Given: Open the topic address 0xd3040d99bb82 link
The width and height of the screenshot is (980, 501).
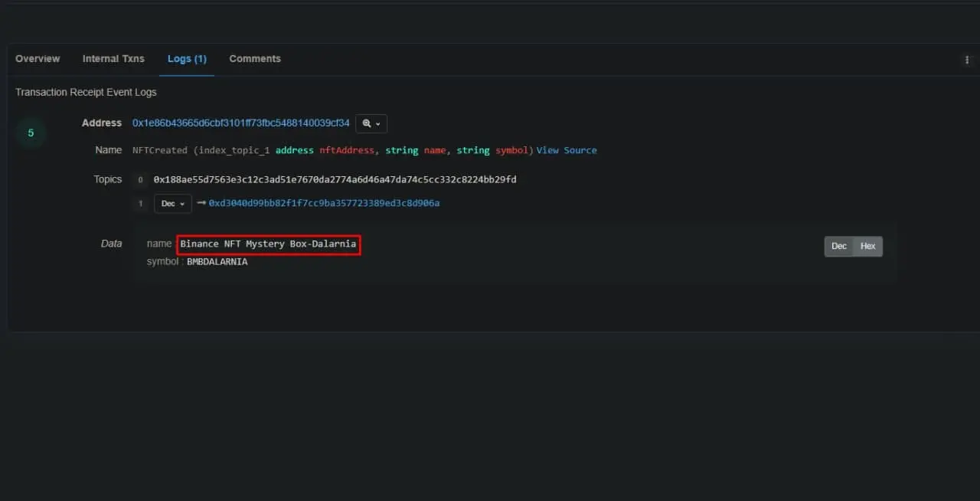Looking at the screenshot, I should (x=324, y=203).
